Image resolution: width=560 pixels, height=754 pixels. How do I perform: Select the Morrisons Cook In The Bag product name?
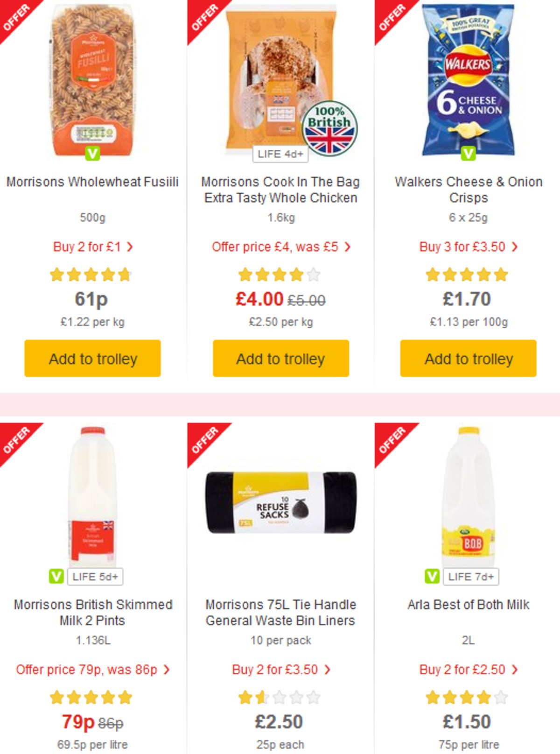pos(280,190)
